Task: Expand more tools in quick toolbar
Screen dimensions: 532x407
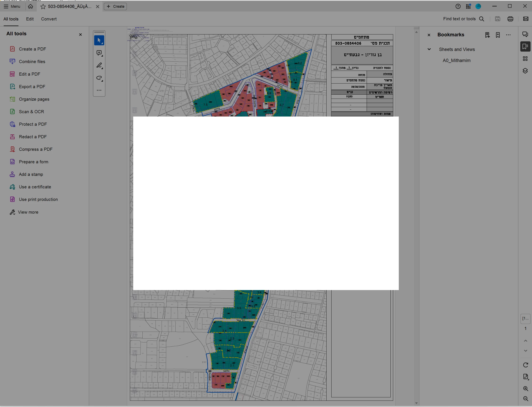Action: click(99, 90)
